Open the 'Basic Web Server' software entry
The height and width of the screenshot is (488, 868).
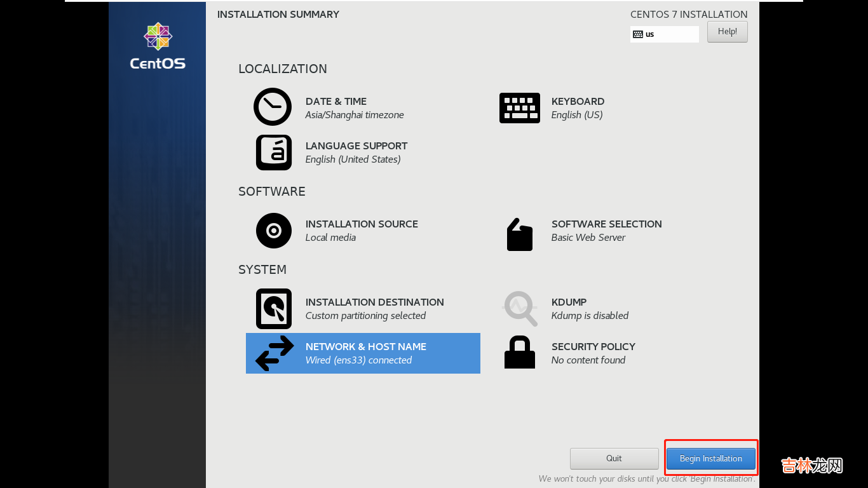588,238
